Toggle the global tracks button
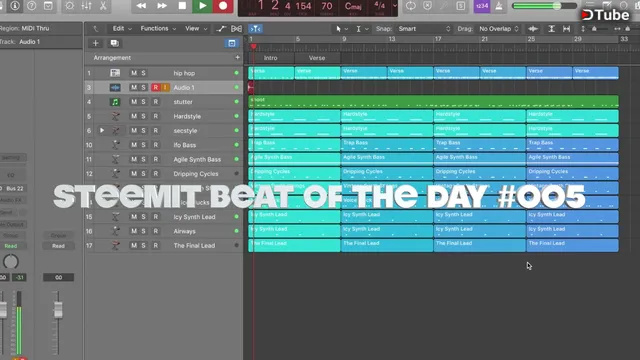 [232, 43]
